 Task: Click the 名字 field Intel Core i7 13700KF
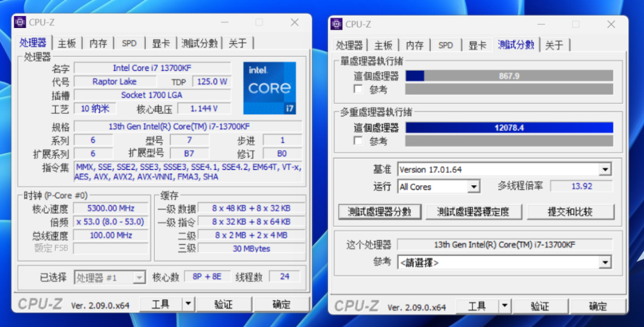(153, 68)
